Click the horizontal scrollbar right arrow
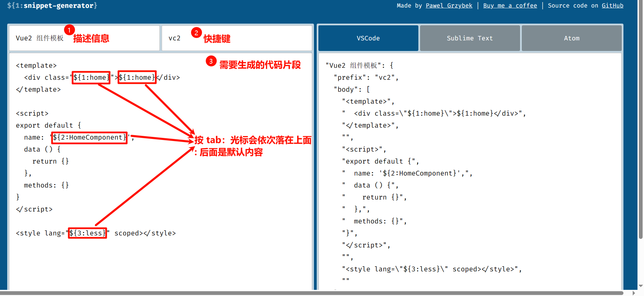Viewport: 644px width, 296px height. 633,293
